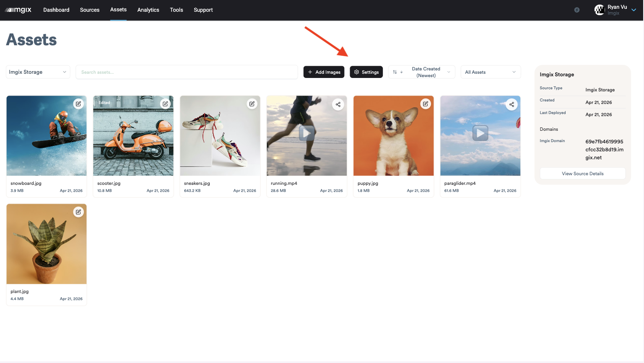Open the All Assets filter dropdown
644x363 pixels.
490,72
